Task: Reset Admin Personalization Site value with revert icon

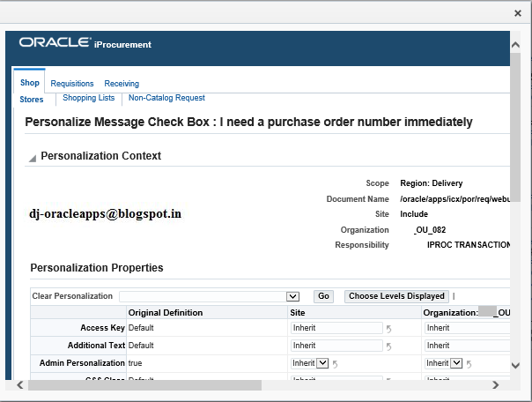Action: pyautogui.click(x=335, y=364)
